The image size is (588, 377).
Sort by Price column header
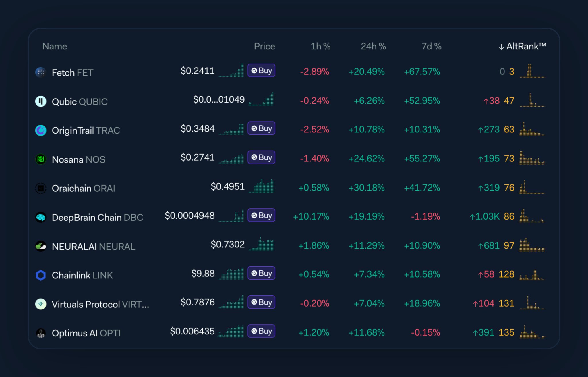264,46
